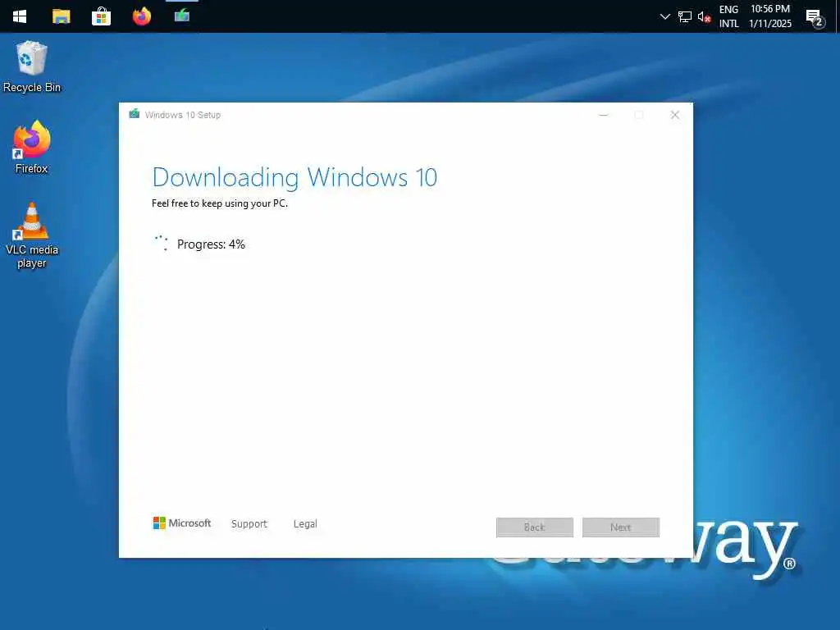Click the Downloading Windows 10 heading
This screenshot has height=630, width=840.
[x=294, y=178]
